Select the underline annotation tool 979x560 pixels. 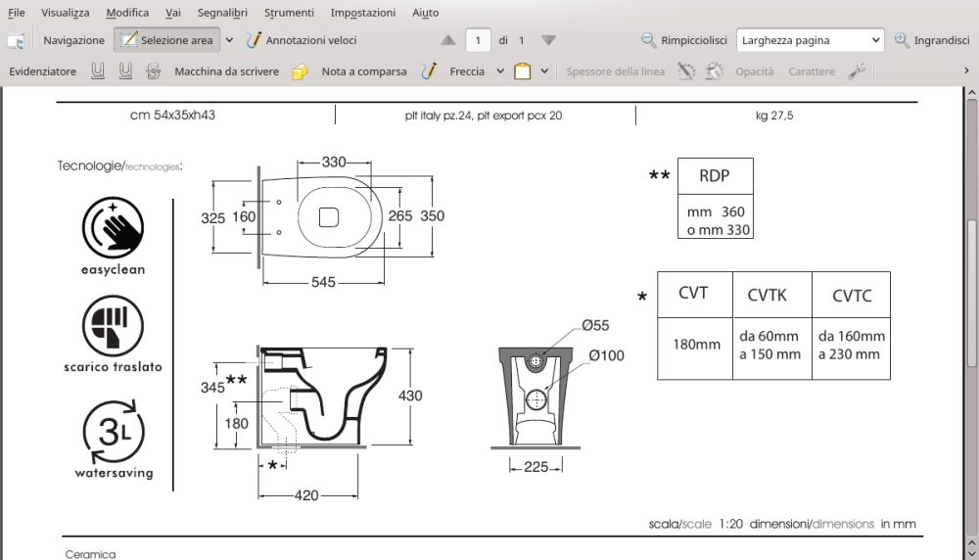pos(97,71)
